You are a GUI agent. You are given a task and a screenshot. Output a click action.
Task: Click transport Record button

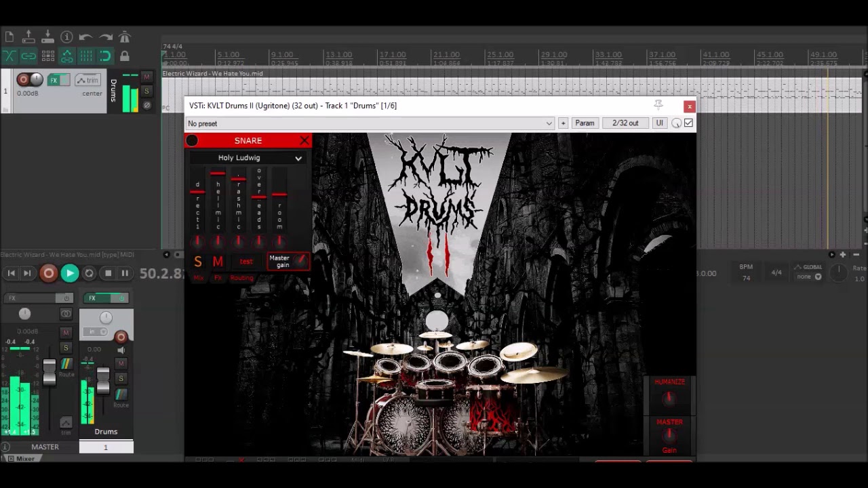(x=48, y=273)
